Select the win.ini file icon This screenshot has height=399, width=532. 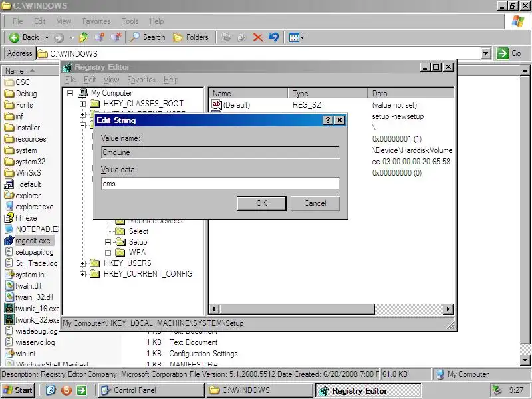[x=9, y=354]
